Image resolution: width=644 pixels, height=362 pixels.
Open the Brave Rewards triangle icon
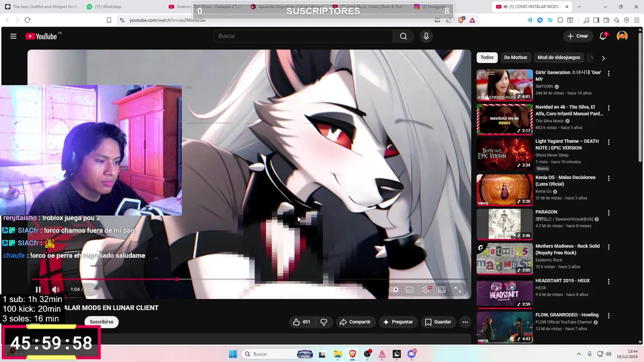[x=472, y=20]
